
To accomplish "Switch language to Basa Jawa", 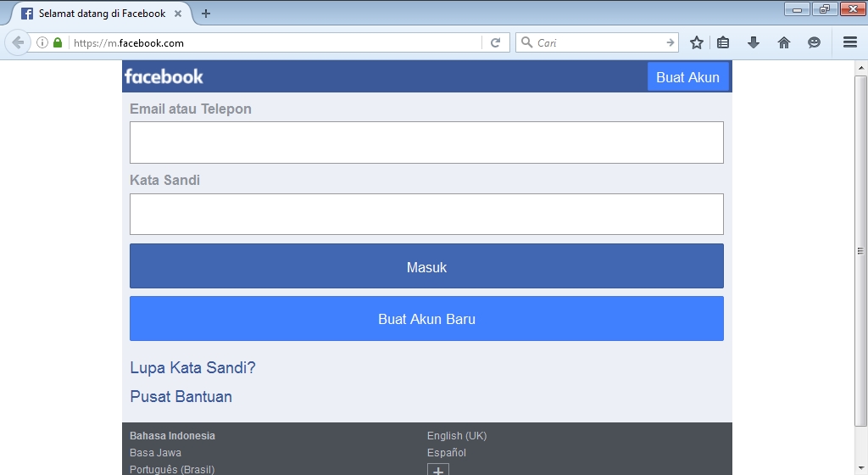I will tap(156, 453).
